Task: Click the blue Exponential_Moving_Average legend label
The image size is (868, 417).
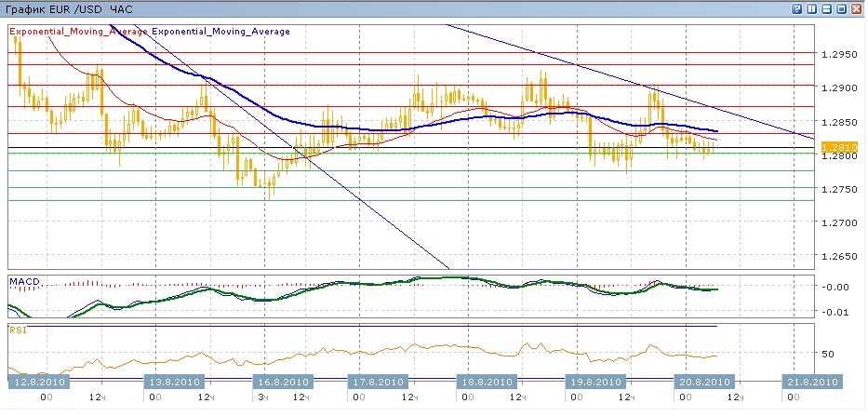Action: (x=220, y=32)
